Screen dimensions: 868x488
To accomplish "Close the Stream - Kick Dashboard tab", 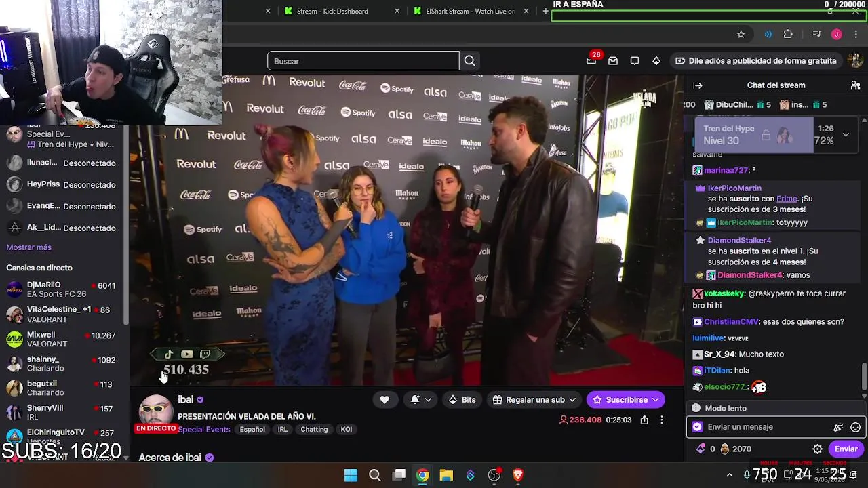I will 397,11.
